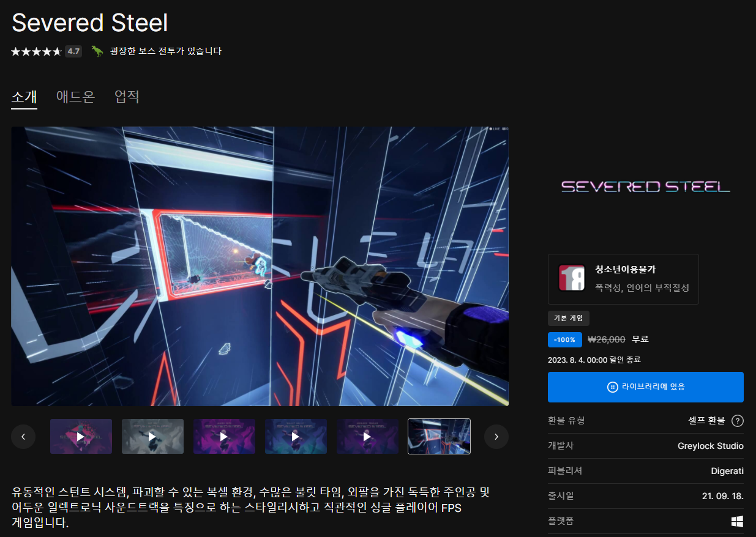The height and width of the screenshot is (537, 756).
Task: Play the fourth trailer thumbnail
Action: point(296,437)
